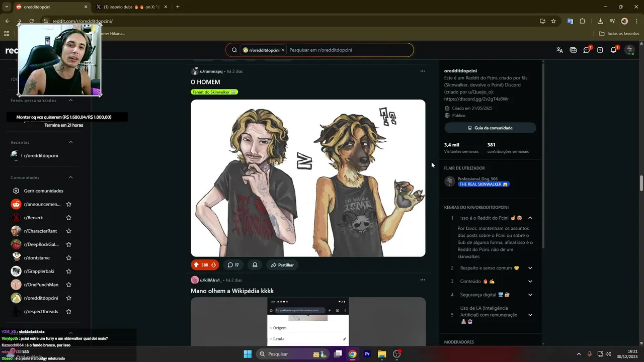Open the browser tab search dropdown
644x362 pixels.
pyautogui.click(x=6, y=7)
